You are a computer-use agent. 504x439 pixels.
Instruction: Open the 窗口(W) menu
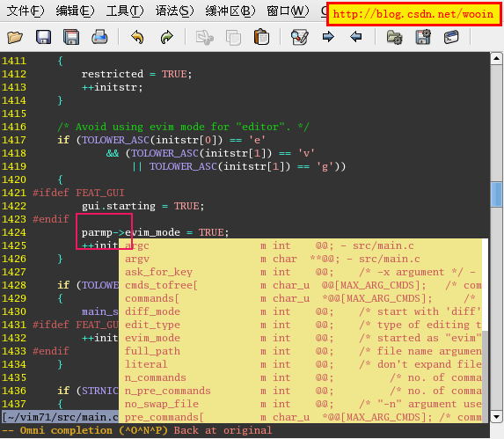coord(288,11)
